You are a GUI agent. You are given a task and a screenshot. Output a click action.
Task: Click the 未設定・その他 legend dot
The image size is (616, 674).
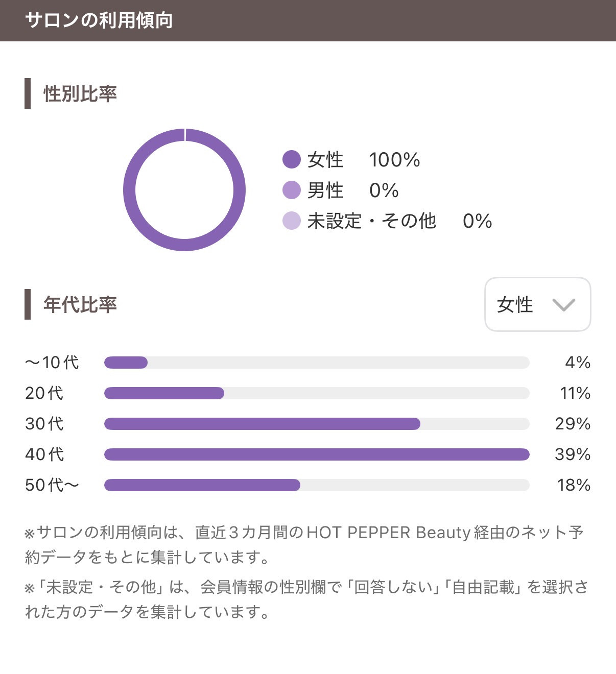click(x=291, y=221)
